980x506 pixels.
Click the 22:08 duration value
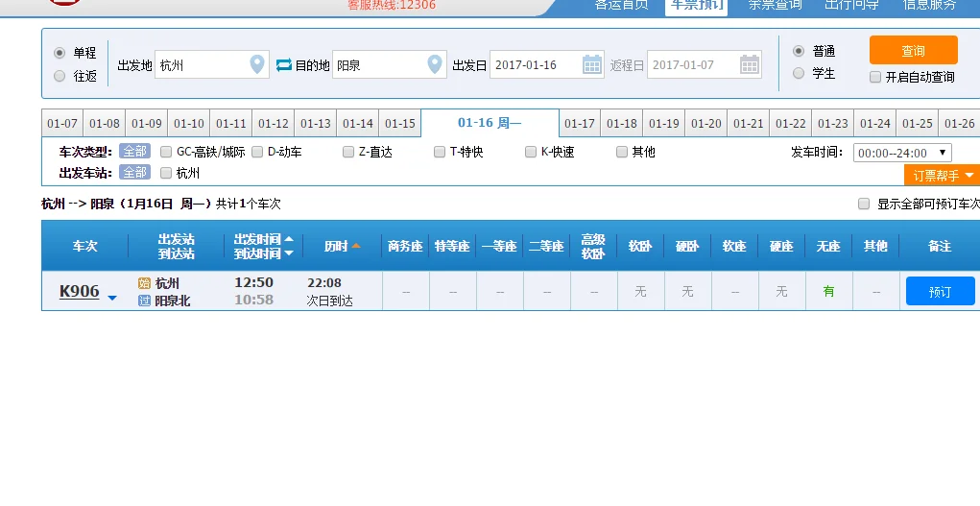click(x=324, y=282)
